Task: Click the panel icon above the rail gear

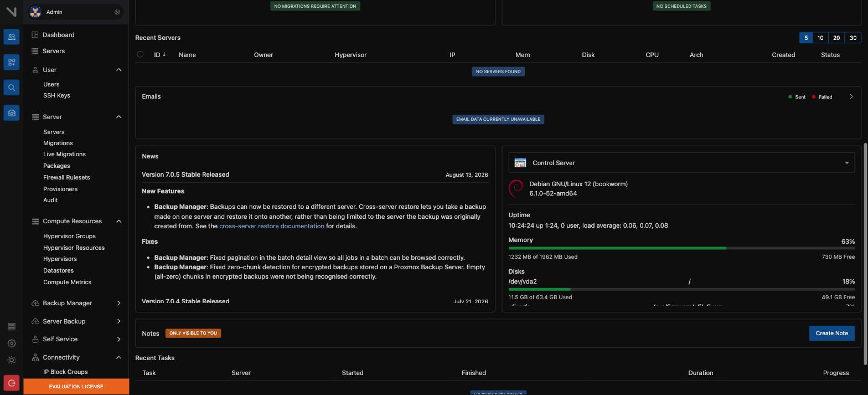Action: tap(12, 327)
